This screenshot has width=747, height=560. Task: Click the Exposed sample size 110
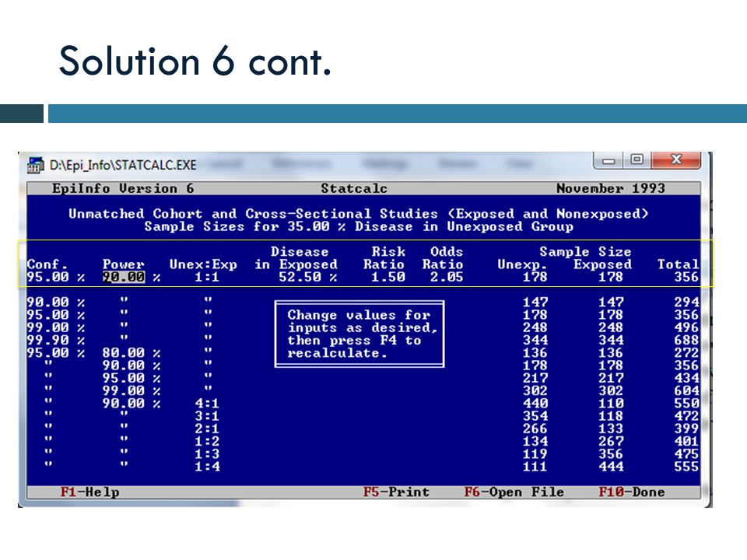coord(611,404)
